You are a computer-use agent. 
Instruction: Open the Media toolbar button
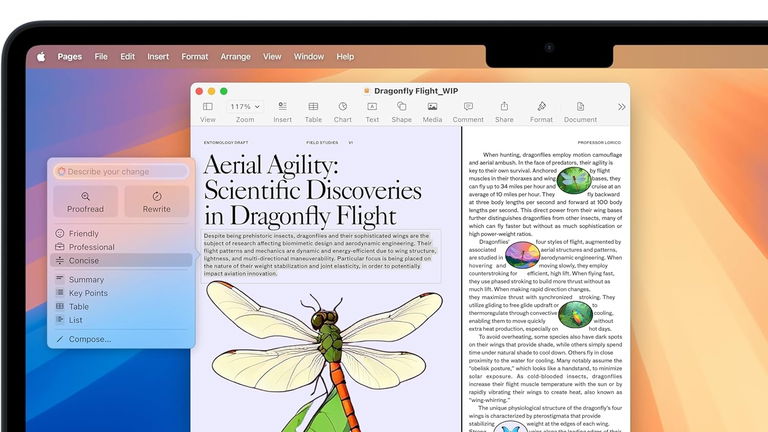click(x=432, y=106)
